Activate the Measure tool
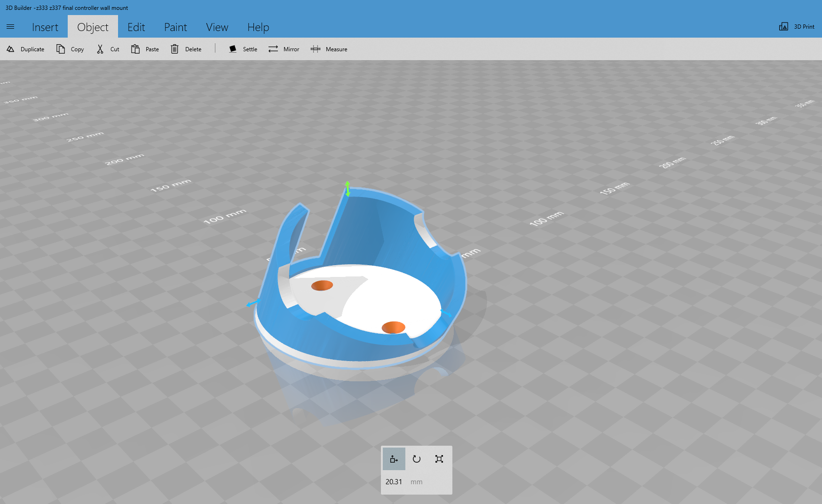The width and height of the screenshot is (822, 504). [x=329, y=49]
